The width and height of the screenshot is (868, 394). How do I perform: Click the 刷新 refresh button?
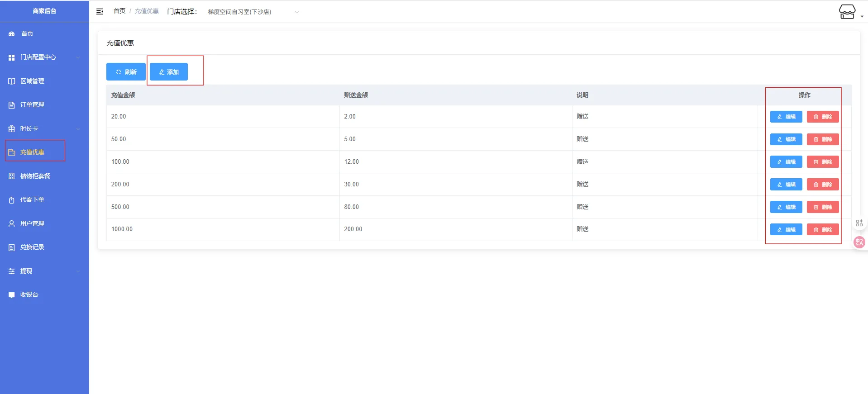point(126,72)
